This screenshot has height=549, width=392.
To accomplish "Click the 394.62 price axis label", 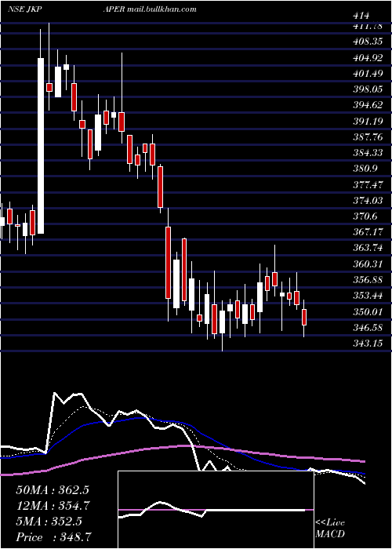I will click(367, 105).
